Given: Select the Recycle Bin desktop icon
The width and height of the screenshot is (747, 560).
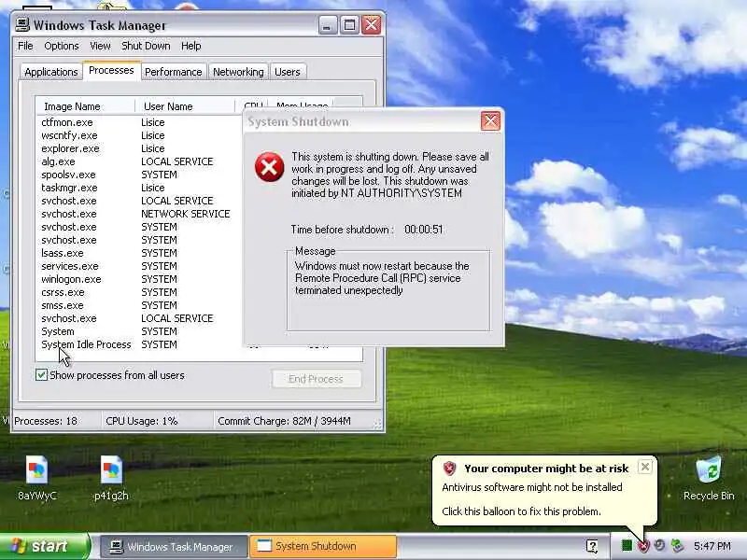Looking at the screenshot, I should tap(709, 478).
